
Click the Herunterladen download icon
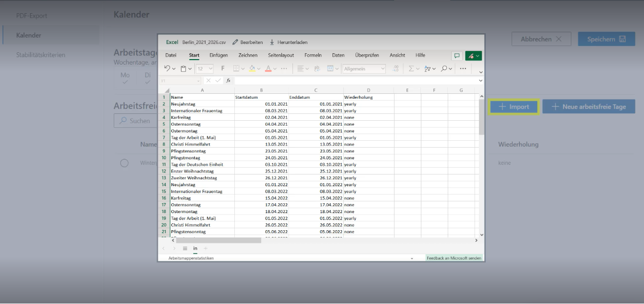coord(272,43)
